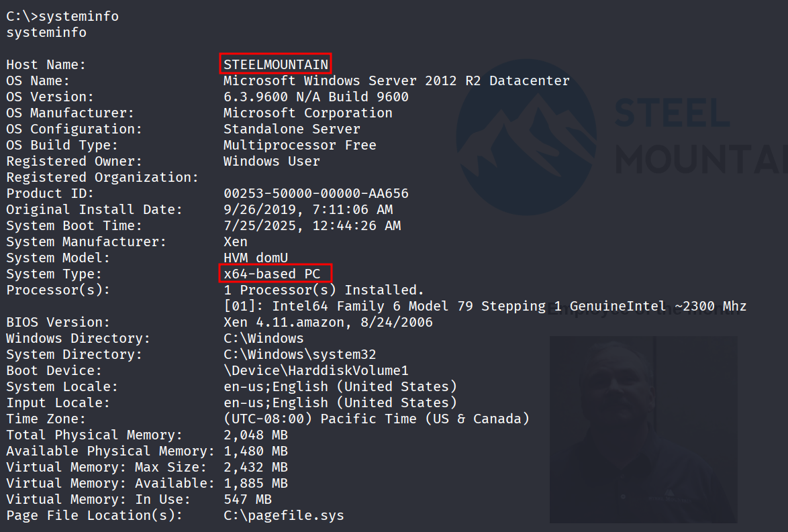Click the Windows Server 2012 R2 Datacenter text
Image resolution: width=788 pixels, height=532 pixels.
(x=396, y=81)
